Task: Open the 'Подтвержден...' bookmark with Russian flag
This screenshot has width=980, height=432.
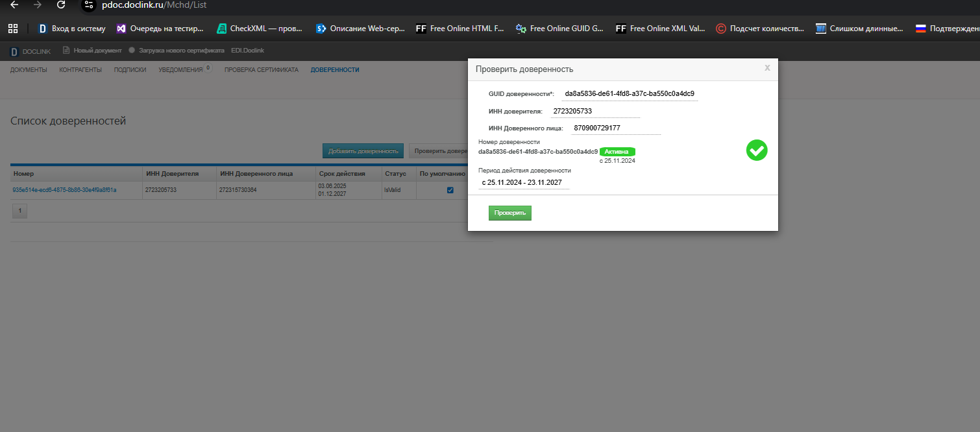Action: pos(947,29)
